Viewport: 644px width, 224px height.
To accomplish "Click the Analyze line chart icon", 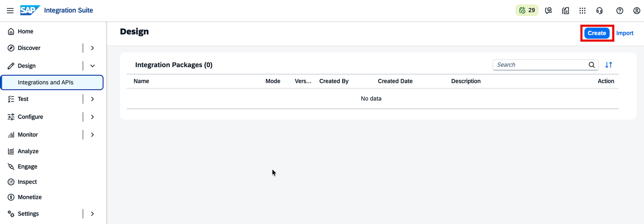I will 11,151.
